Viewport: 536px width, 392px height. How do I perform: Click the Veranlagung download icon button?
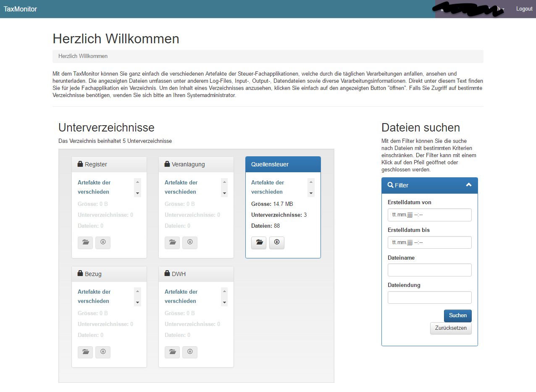point(190,243)
